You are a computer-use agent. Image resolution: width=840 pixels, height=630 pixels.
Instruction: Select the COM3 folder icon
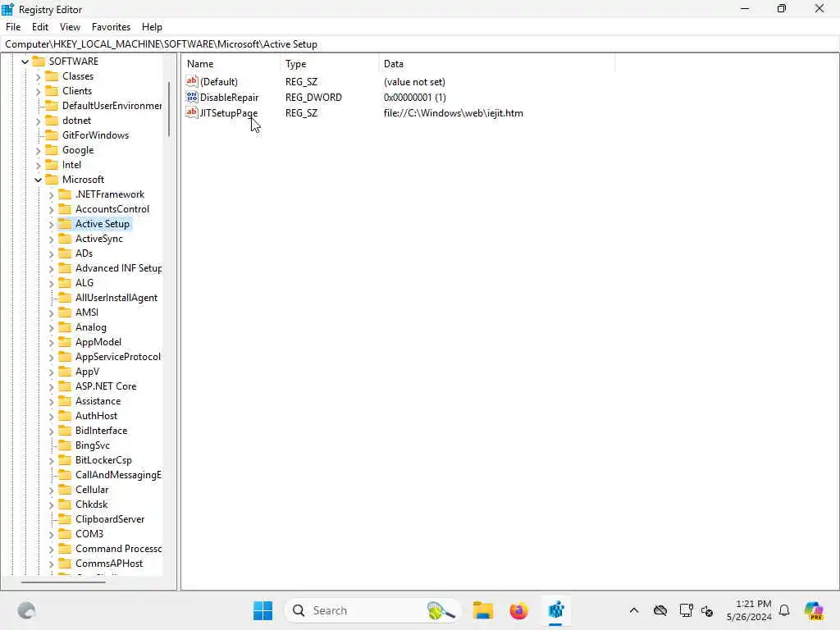point(65,533)
